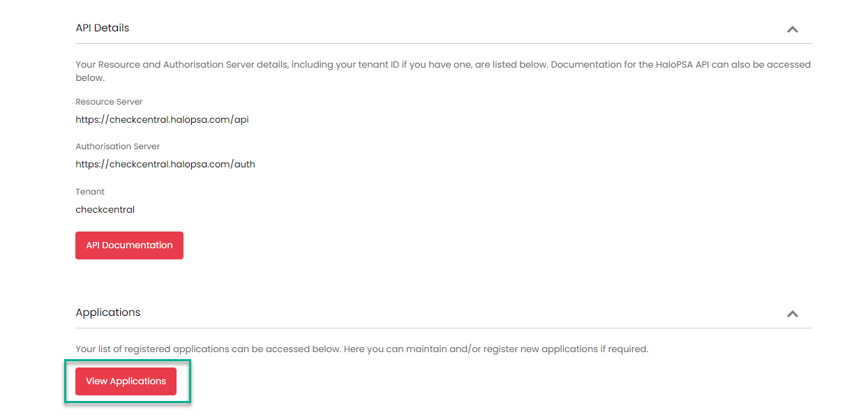Select the API Details section heading
Image resolution: width=868 pixels, height=417 pixels.
[103, 28]
